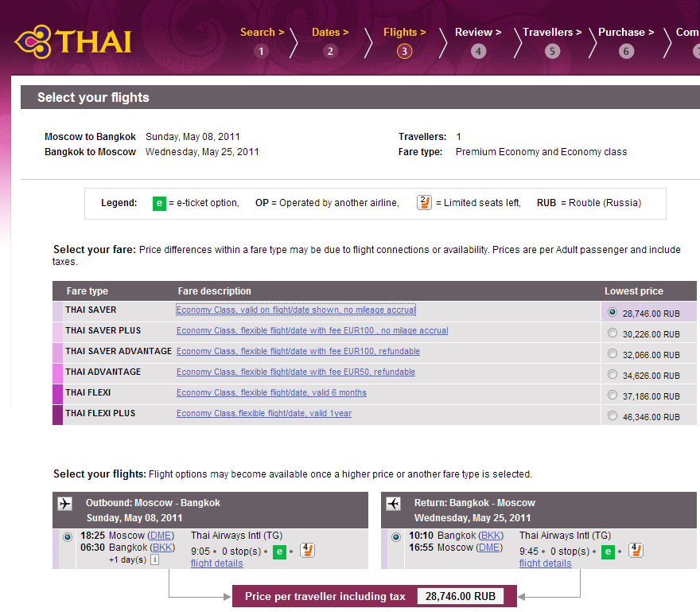View THAI ADVANTAGE EUR50 refundable link
This screenshot has width=700, height=612.
click(296, 372)
